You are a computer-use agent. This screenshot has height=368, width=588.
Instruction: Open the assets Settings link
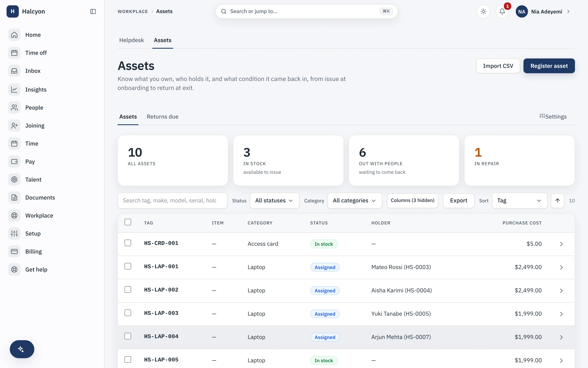(553, 117)
